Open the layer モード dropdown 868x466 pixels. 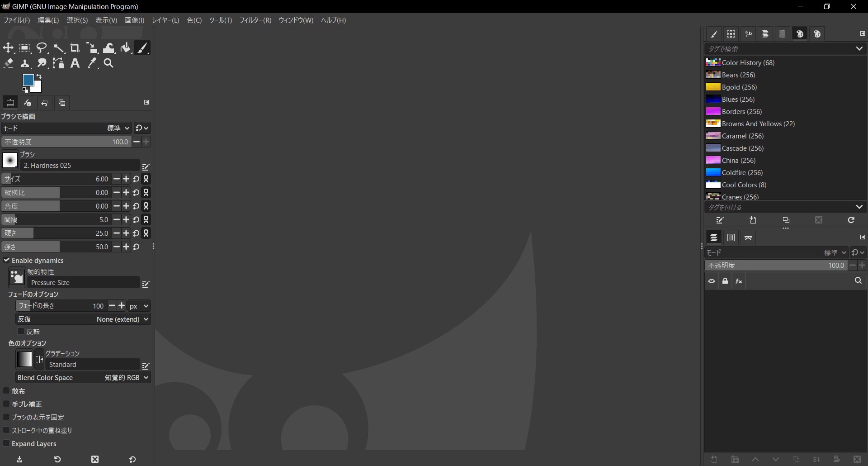point(776,252)
